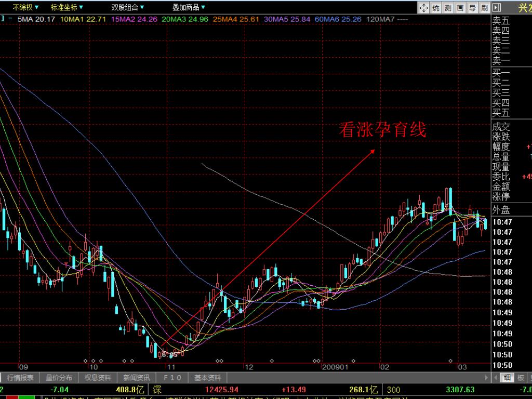This screenshot has height=399, width=532.
Task: Click the 刷 refresh button
Action: [485, 8]
